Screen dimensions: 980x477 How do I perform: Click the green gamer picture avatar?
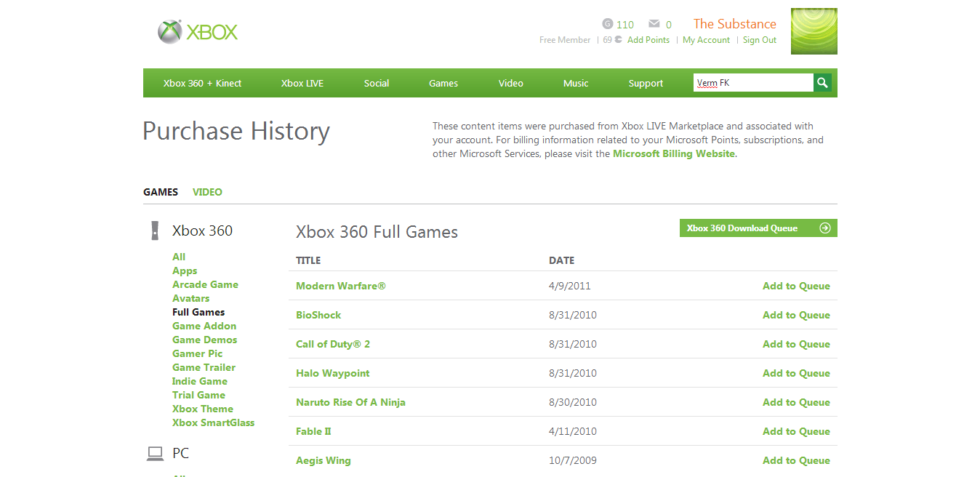(x=814, y=31)
